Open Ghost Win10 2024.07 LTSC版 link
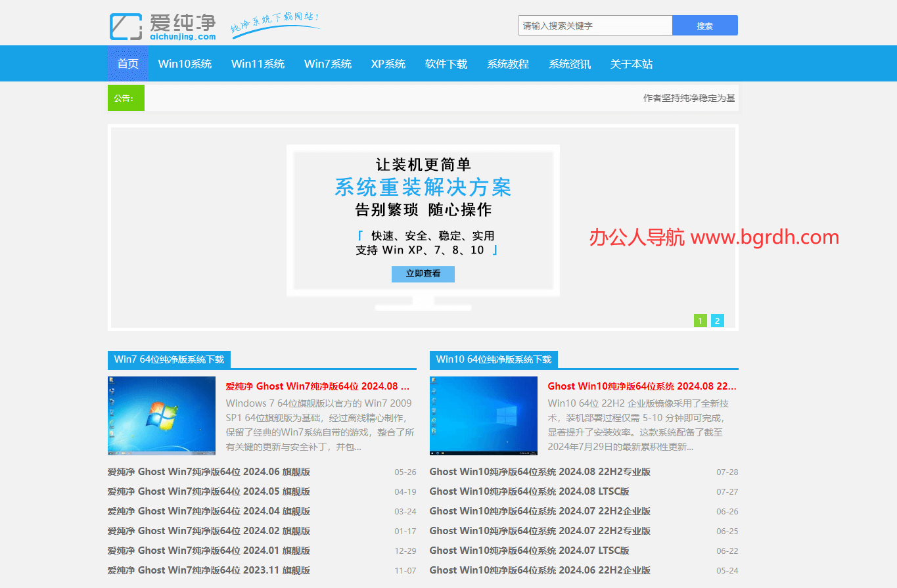 point(530,551)
